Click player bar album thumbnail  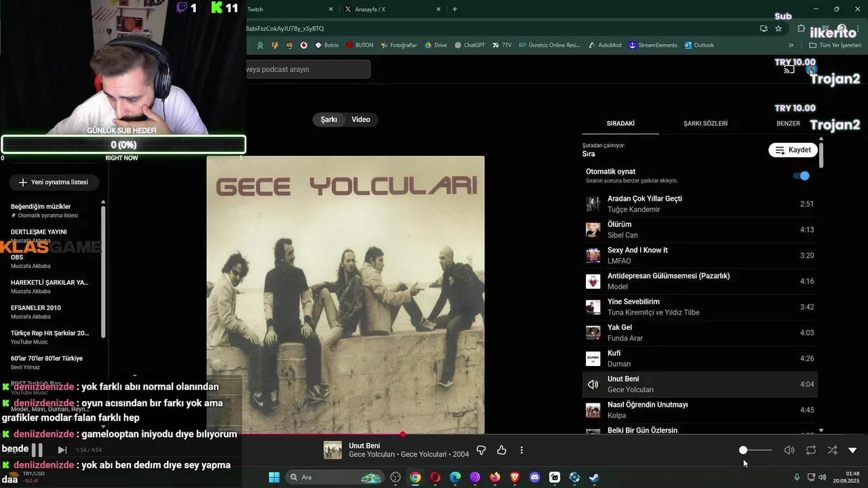click(333, 450)
